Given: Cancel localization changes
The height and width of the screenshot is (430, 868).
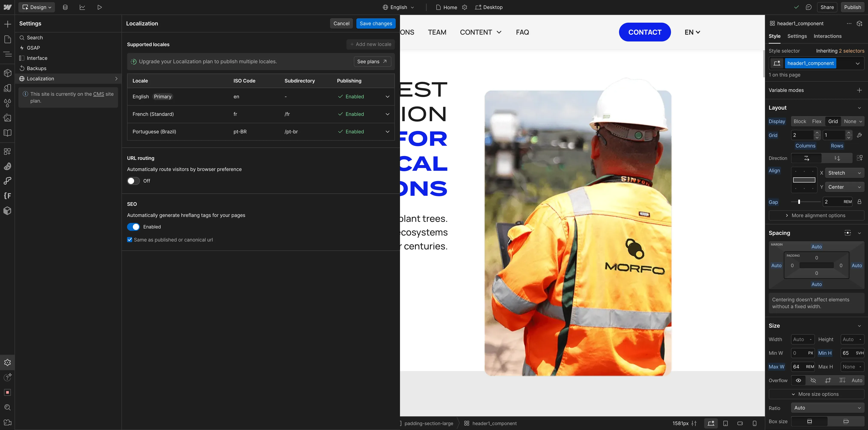Looking at the screenshot, I should (341, 23).
